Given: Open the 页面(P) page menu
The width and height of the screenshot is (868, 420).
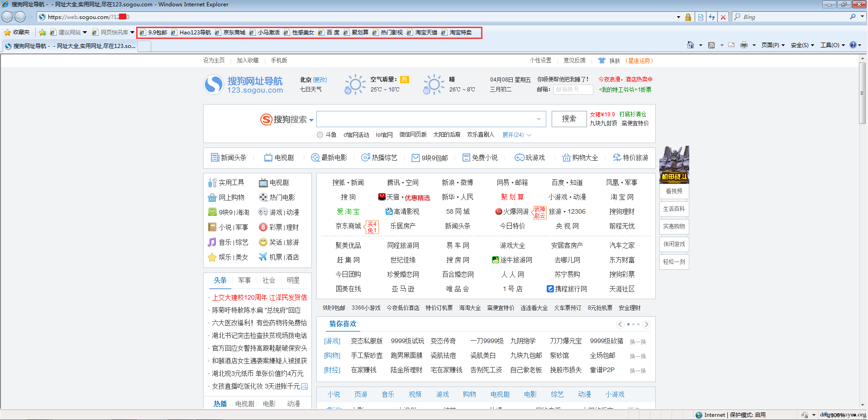Looking at the screenshot, I should [773, 45].
